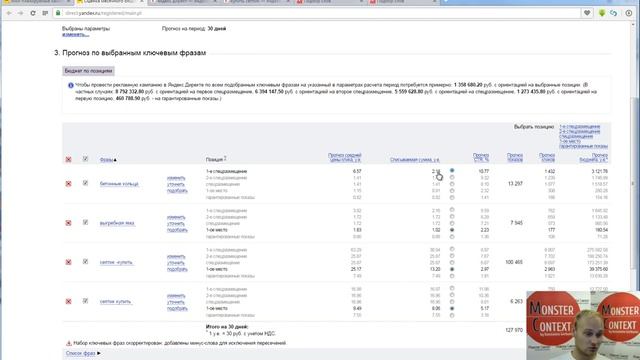Select 1-е спецразмещение radio for септик купить

pyautogui.click(x=452, y=288)
